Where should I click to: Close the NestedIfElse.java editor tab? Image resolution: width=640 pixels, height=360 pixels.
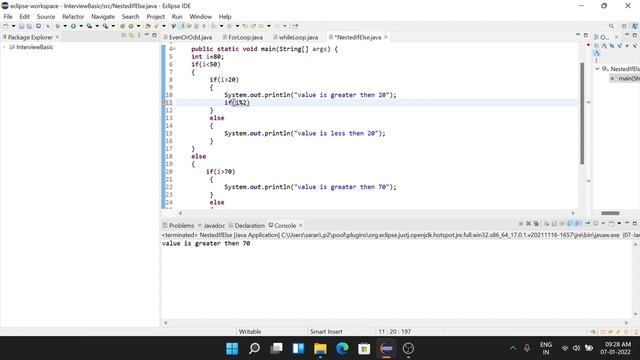click(386, 37)
